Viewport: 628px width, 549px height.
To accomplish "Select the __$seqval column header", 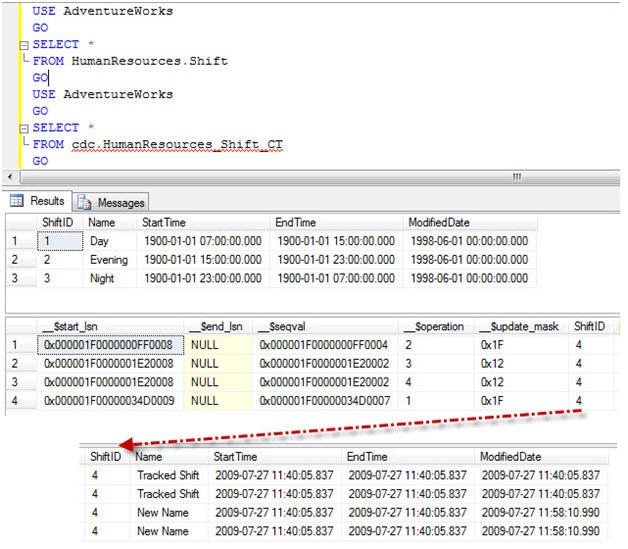I will pyautogui.click(x=286, y=326).
